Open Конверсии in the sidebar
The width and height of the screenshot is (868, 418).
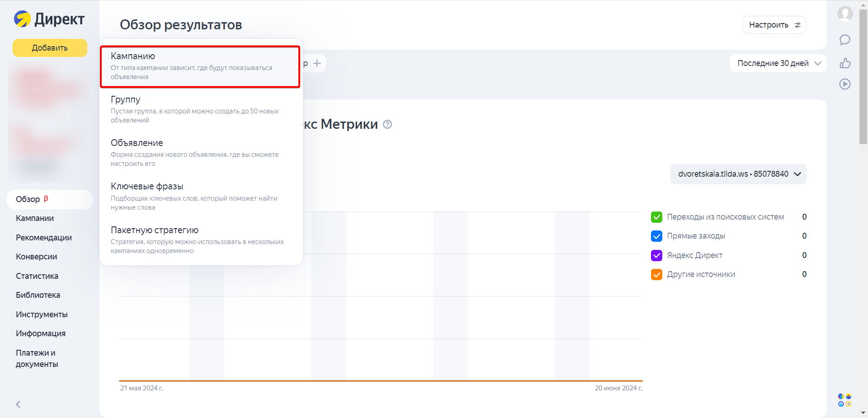pos(37,257)
